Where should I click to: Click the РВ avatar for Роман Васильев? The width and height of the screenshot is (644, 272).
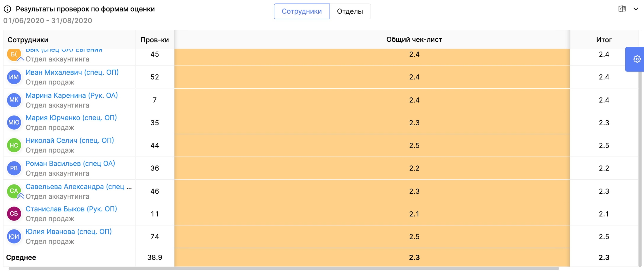14,168
